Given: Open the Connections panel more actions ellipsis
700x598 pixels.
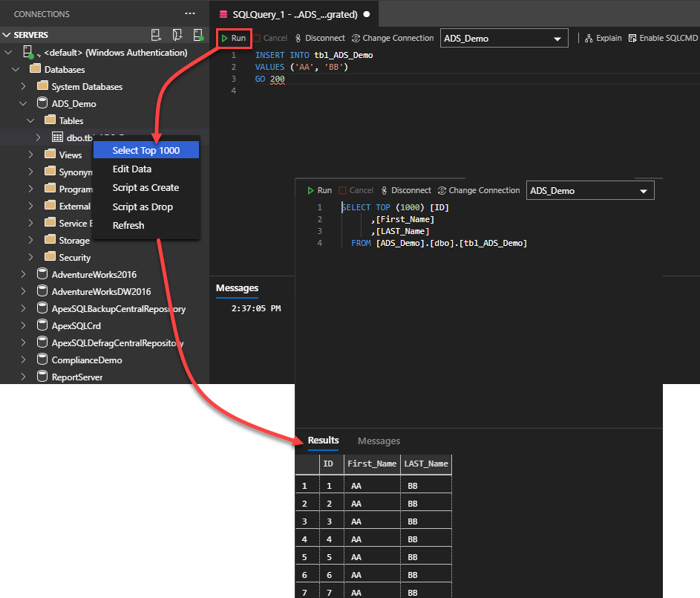Looking at the screenshot, I should [190, 14].
